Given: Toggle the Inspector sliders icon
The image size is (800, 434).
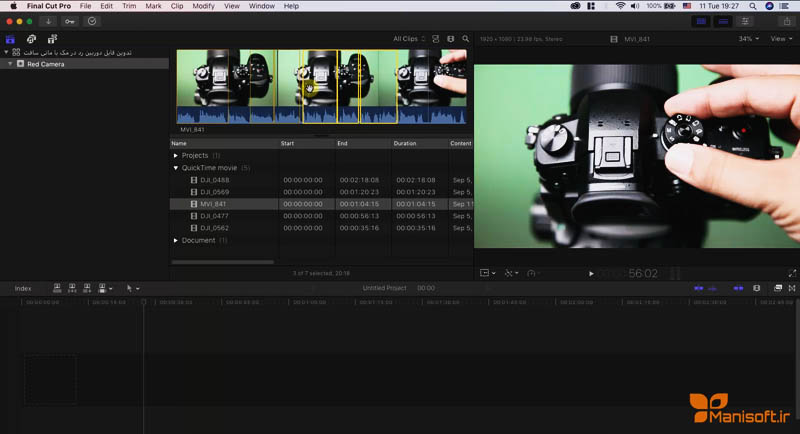Looking at the screenshot, I should coord(745,21).
